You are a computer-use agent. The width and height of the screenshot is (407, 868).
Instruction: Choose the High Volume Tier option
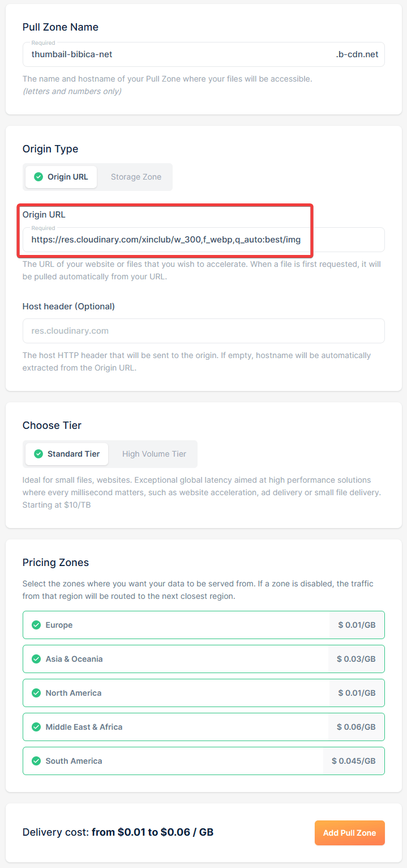coord(154,454)
